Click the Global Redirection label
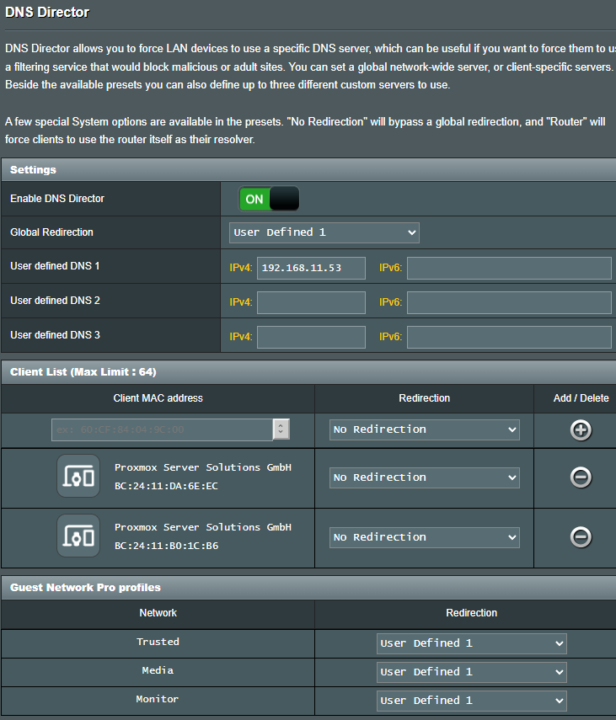The image size is (616, 720). pyautogui.click(x=52, y=232)
